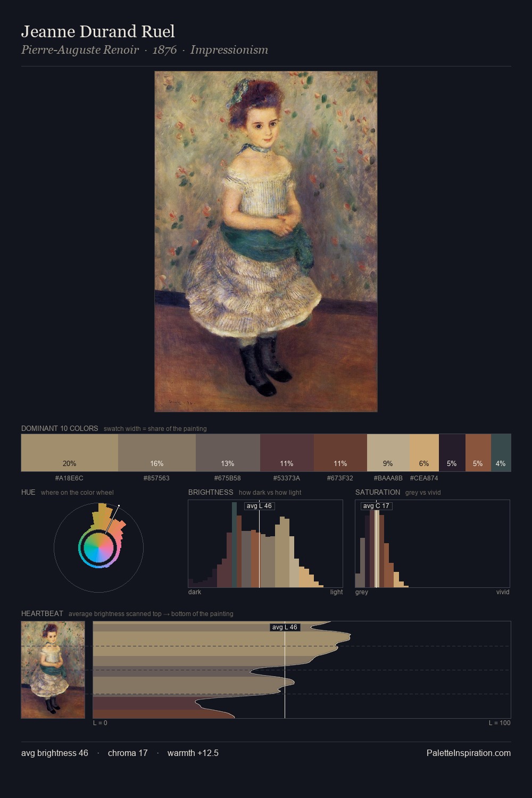Click the BRIGHTNESS section heading
This screenshot has width=532, height=798.
(x=211, y=492)
